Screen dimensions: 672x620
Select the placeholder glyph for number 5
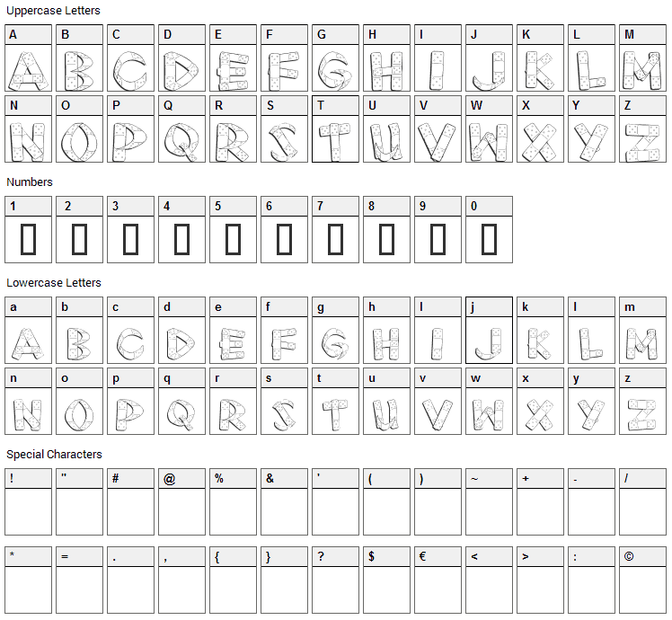234,239
